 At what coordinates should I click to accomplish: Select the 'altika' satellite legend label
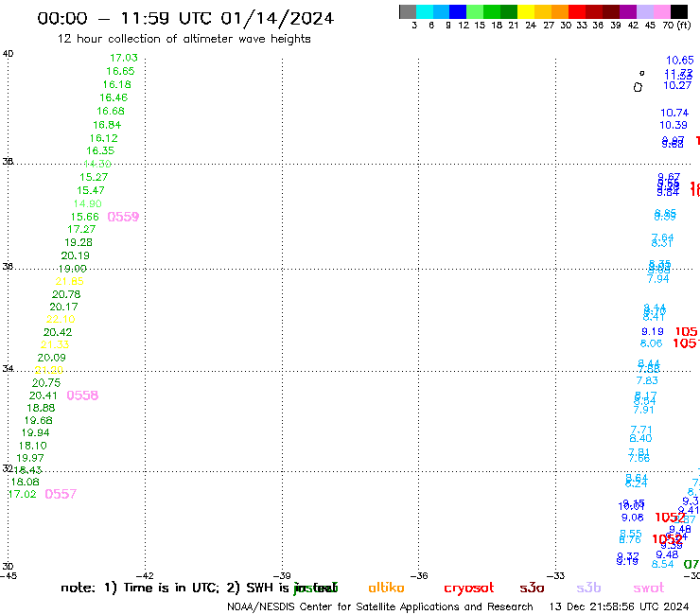(386, 588)
